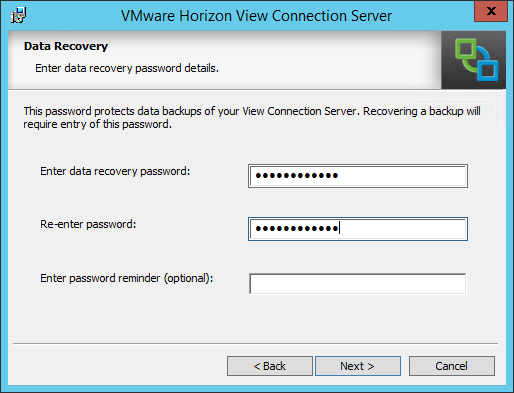Focus the Re-enter password field
Screen dimensions: 514x393
358,229
